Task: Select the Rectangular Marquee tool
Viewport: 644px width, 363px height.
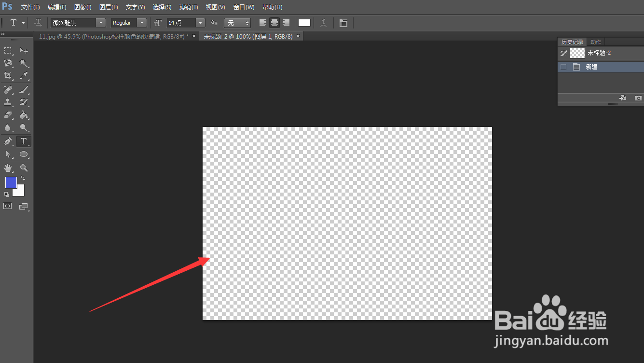Action: point(8,51)
